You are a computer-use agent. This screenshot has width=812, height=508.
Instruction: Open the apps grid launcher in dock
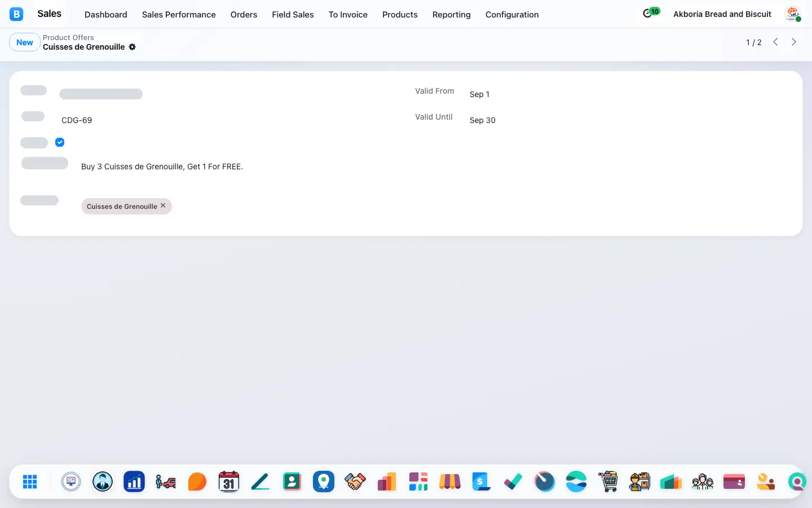[x=30, y=481]
